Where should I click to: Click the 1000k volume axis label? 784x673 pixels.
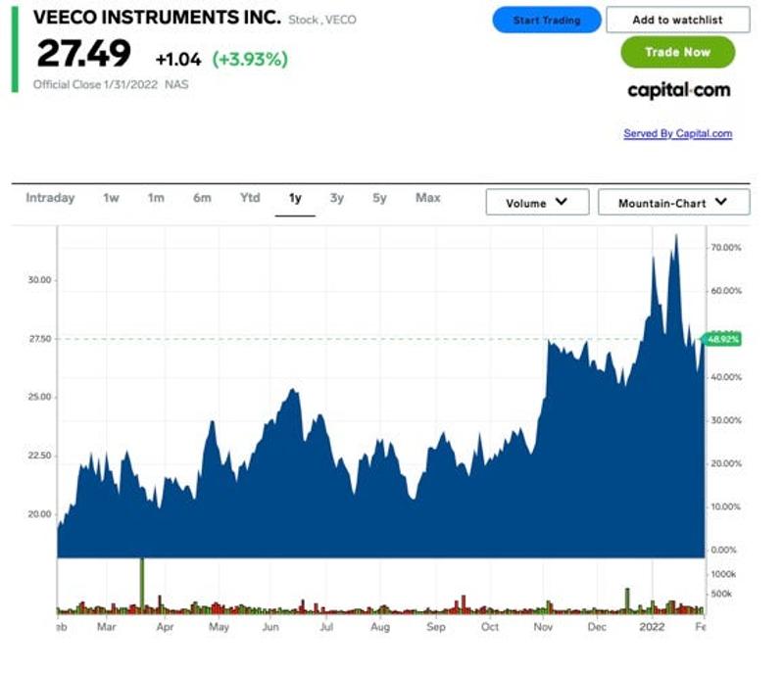click(x=723, y=575)
